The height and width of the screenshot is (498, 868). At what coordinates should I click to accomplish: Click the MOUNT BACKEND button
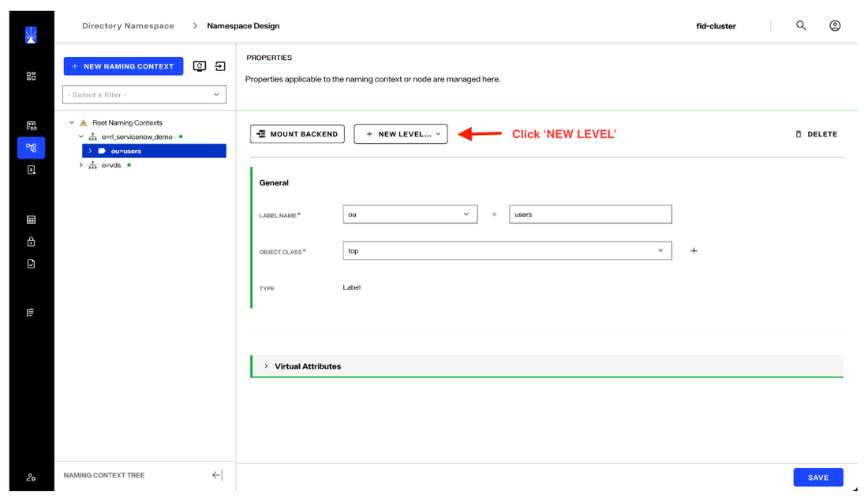point(297,134)
